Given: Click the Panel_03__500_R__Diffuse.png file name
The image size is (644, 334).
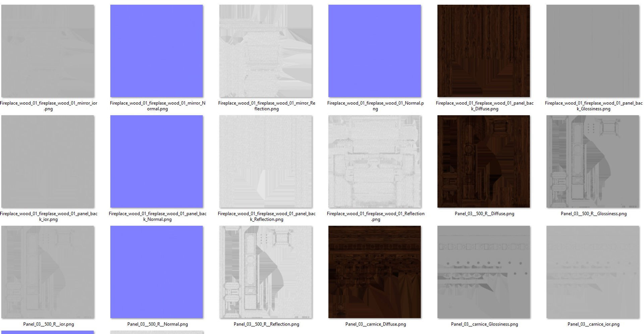Looking at the screenshot, I should coord(484,214).
